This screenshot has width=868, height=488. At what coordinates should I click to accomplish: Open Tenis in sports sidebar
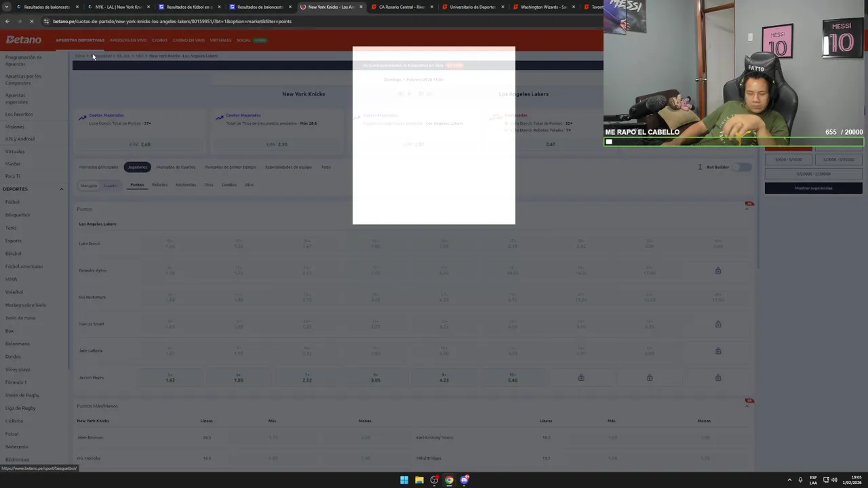click(x=11, y=228)
